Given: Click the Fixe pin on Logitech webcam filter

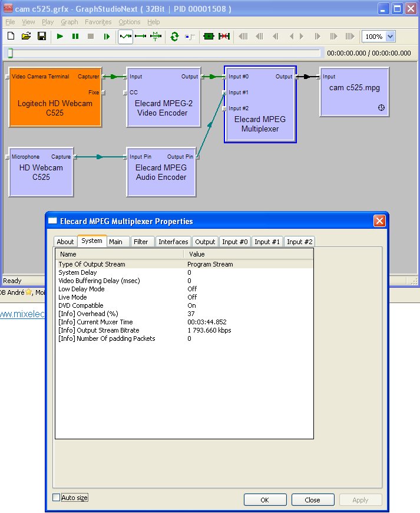Looking at the screenshot, I should click(103, 93).
